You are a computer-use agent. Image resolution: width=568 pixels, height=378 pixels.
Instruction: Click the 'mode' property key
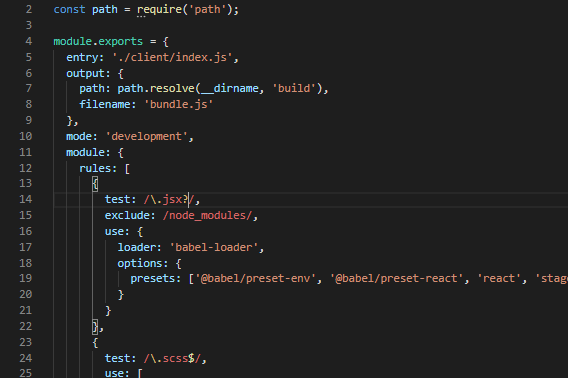79,136
